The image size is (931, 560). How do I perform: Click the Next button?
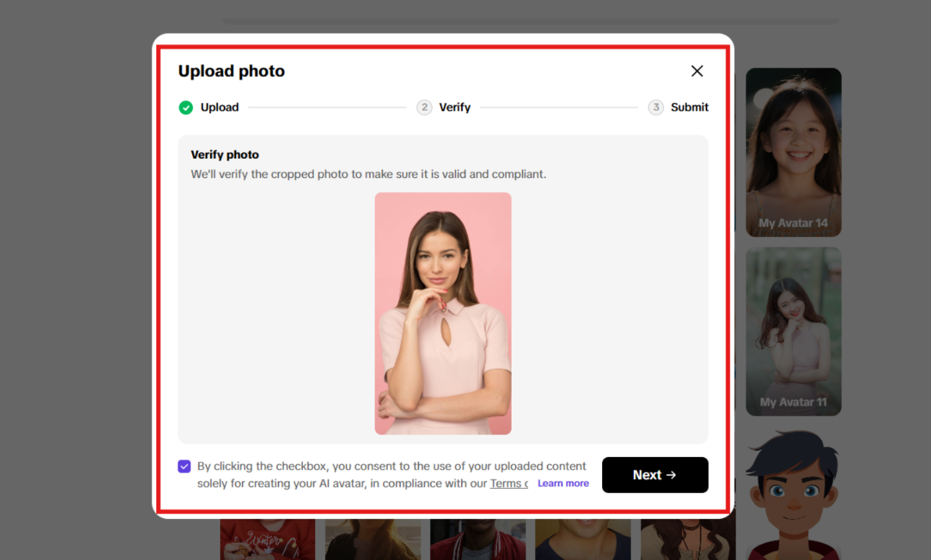(655, 475)
